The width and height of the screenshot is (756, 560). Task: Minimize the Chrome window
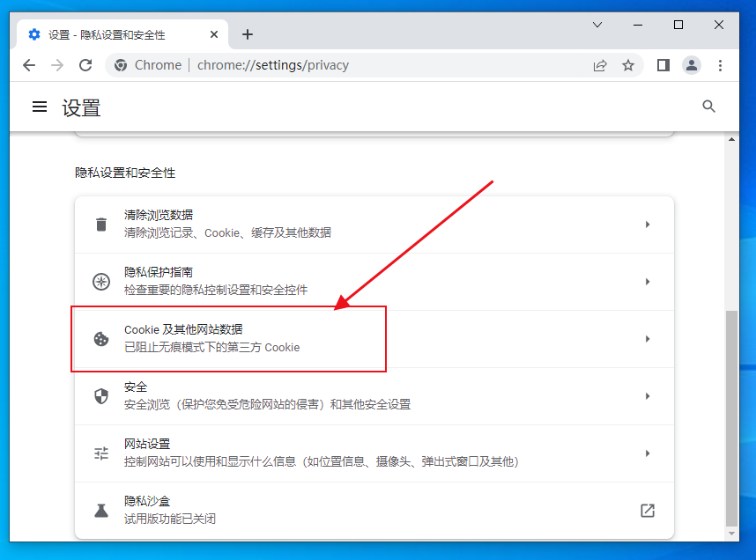click(638, 25)
